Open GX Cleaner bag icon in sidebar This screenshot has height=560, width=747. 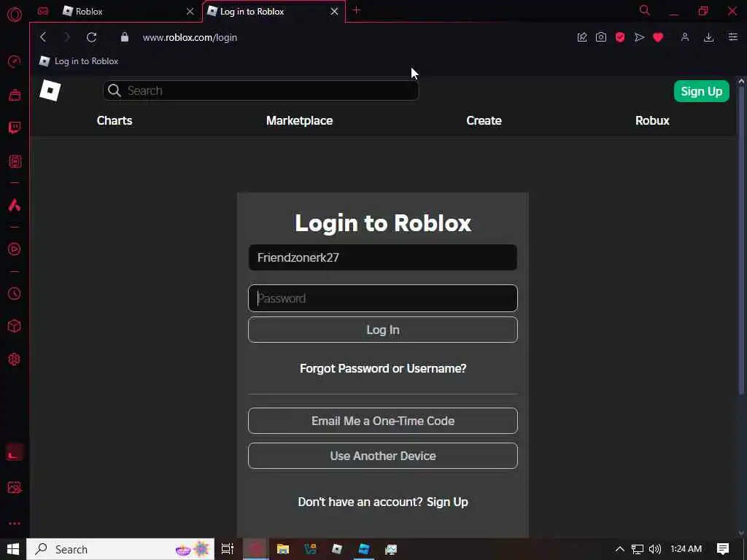[x=15, y=95]
